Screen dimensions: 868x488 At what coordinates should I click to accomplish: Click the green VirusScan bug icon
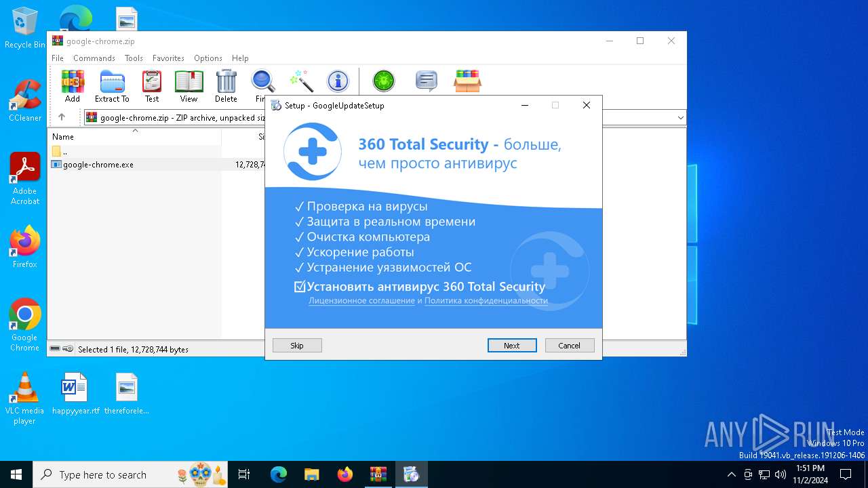click(x=384, y=81)
